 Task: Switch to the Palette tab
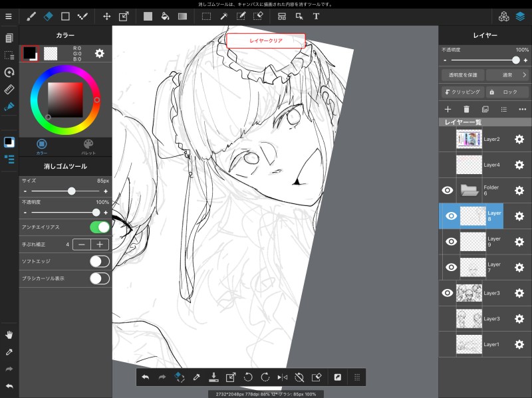(88, 146)
